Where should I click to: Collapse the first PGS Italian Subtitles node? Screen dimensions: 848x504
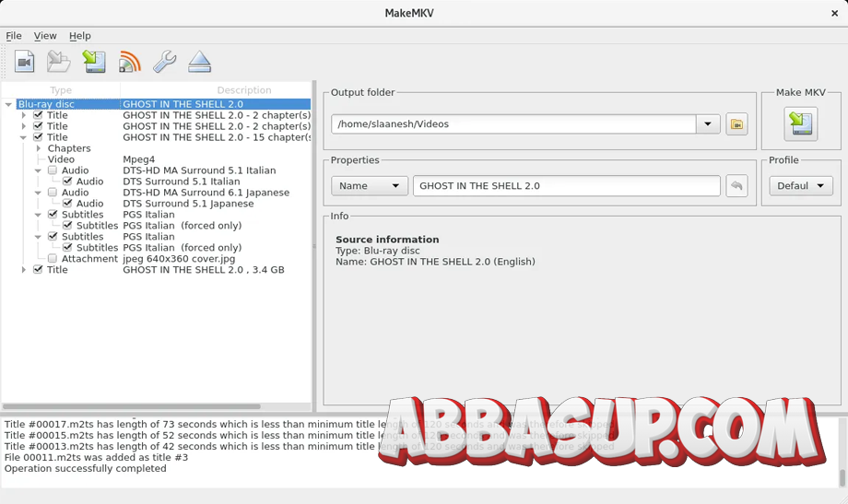click(38, 215)
